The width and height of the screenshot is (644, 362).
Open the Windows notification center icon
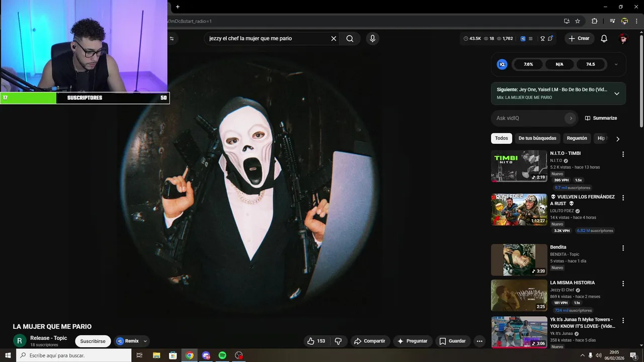pos(633,355)
